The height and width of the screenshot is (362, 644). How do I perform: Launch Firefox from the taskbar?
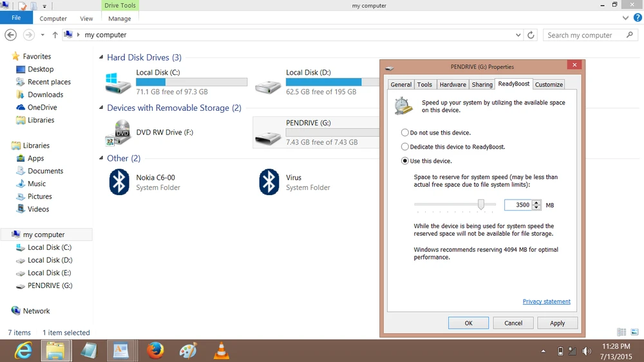(155, 350)
